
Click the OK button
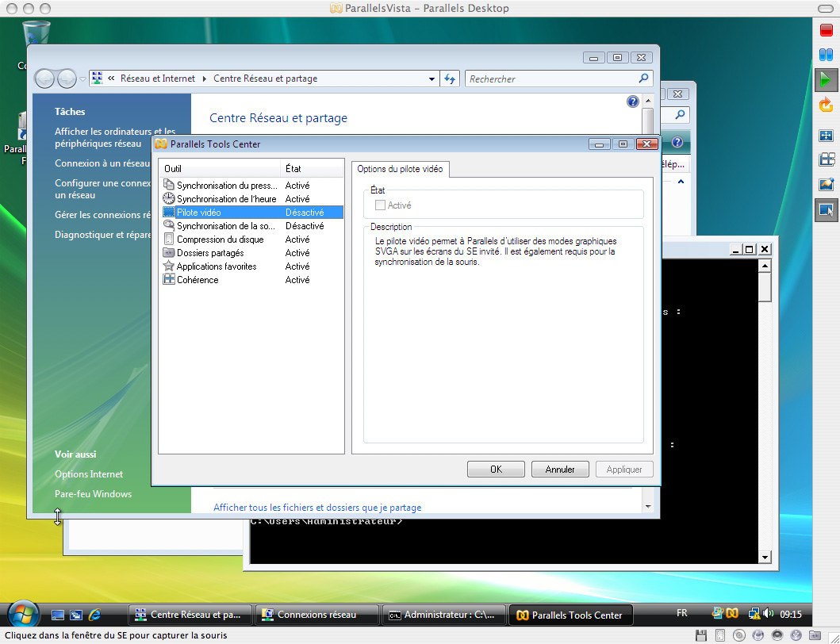(x=496, y=470)
